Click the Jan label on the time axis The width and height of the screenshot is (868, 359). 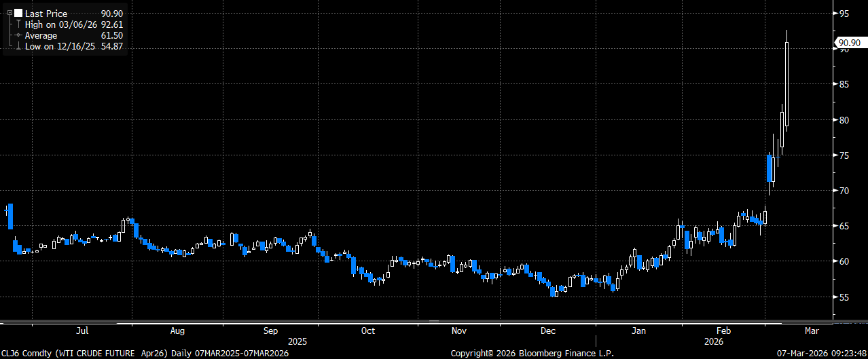(639, 331)
